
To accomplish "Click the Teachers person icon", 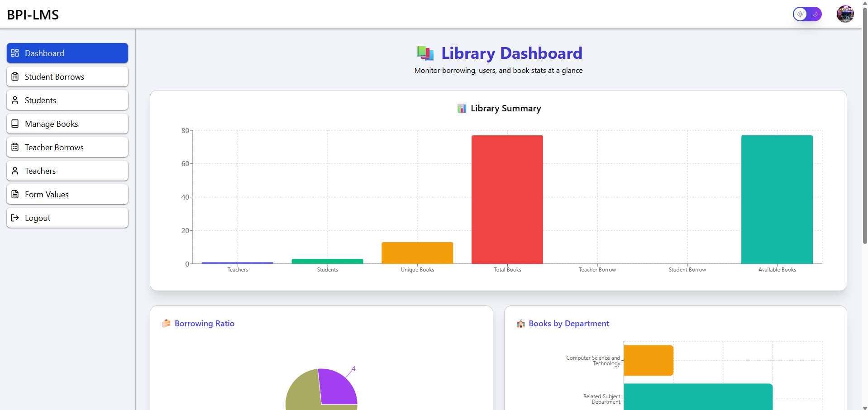I will [x=15, y=171].
